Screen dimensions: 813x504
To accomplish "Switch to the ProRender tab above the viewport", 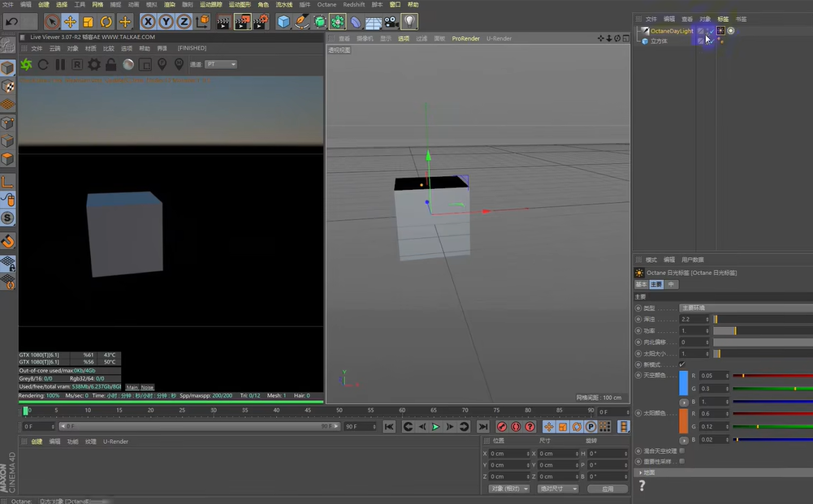I will tap(465, 37).
